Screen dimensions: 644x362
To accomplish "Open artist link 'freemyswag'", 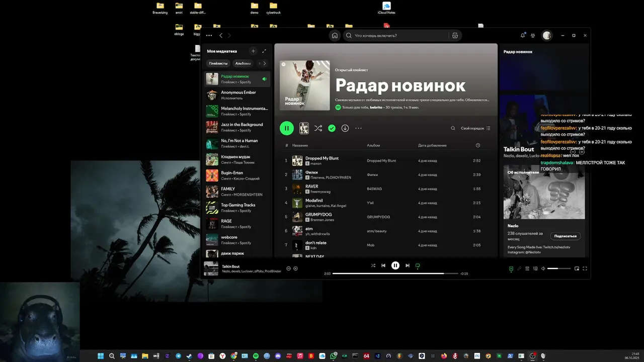I will pyautogui.click(x=320, y=192).
